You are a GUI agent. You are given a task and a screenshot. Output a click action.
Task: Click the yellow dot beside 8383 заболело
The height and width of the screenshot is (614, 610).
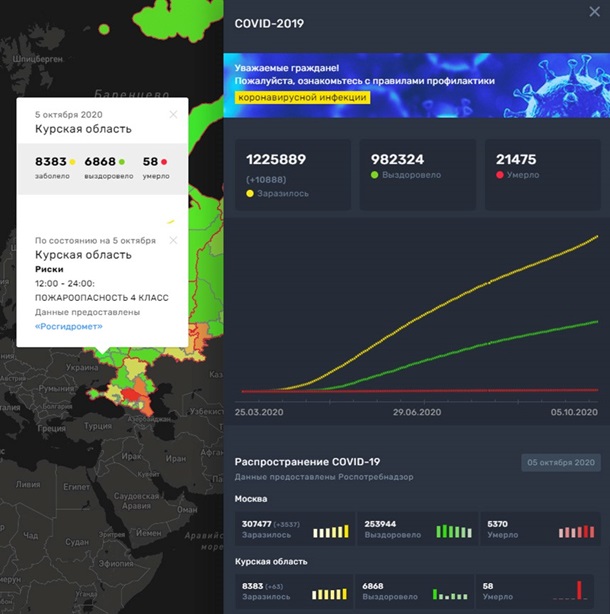[73, 161]
